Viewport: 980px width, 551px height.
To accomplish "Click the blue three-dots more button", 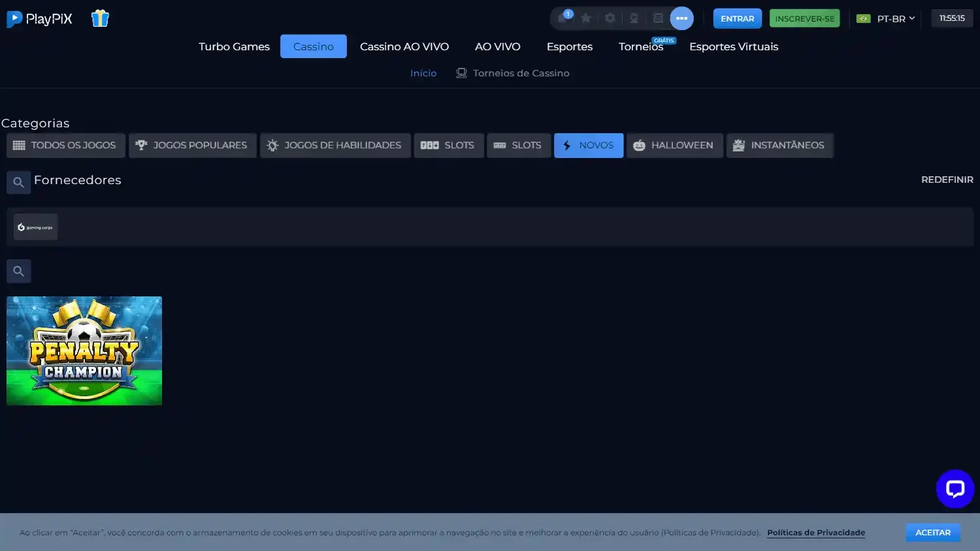I will click(681, 18).
